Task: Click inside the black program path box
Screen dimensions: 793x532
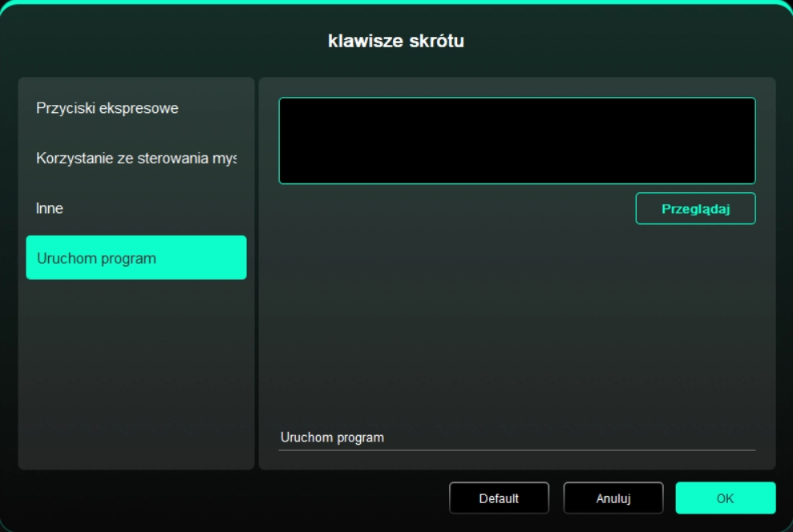Action: (x=516, y=141)
